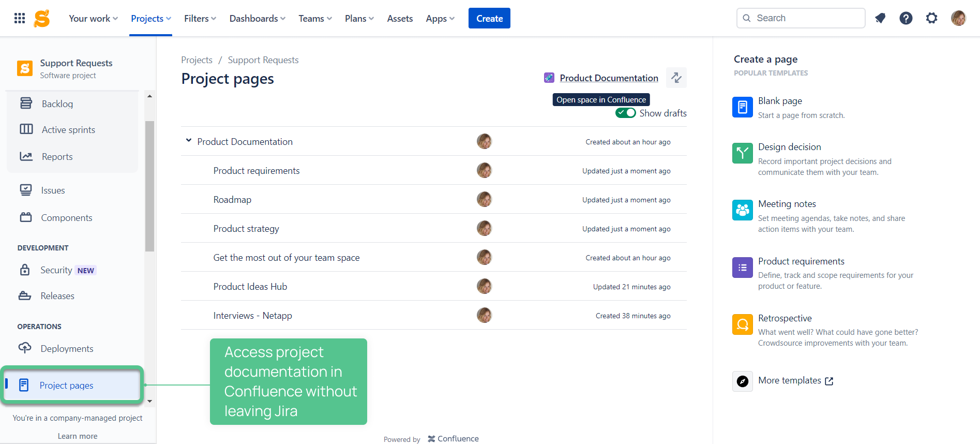This screenshot has width=980, height=444.
Task: Click the Deployments cloud icon
Action: [25, 348]
